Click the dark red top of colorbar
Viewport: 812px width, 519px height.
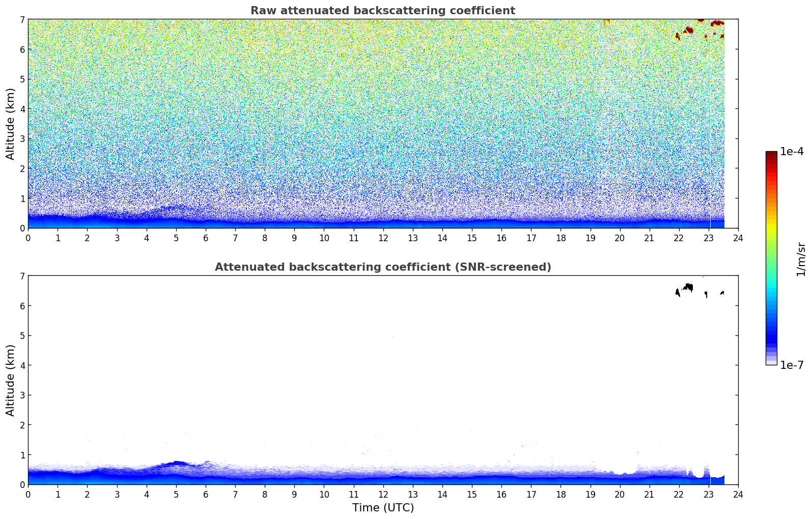pos(771,155)
